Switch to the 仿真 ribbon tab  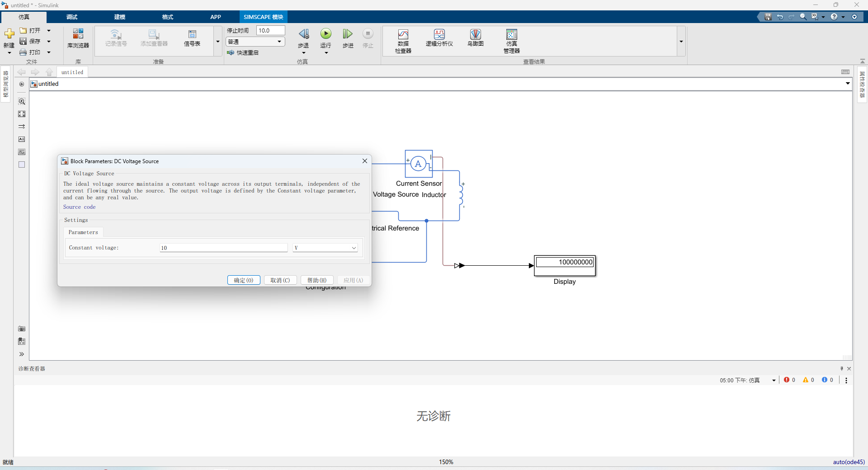point(24,17)
